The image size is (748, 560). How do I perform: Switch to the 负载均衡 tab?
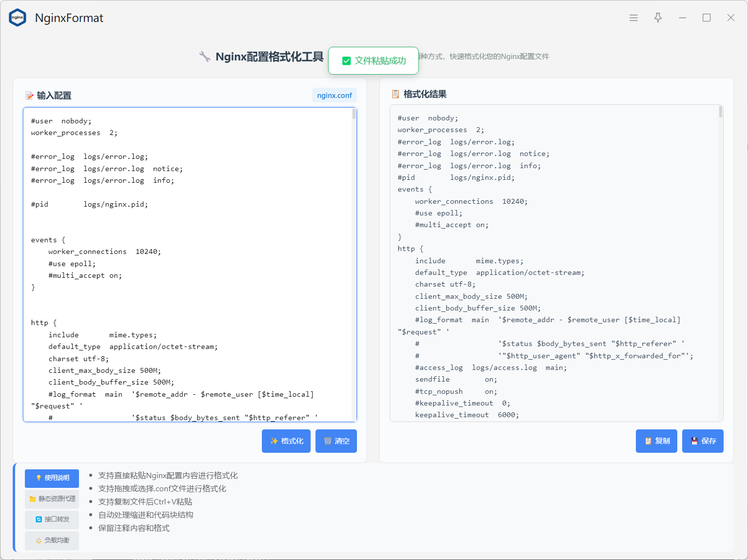[52, 541]
